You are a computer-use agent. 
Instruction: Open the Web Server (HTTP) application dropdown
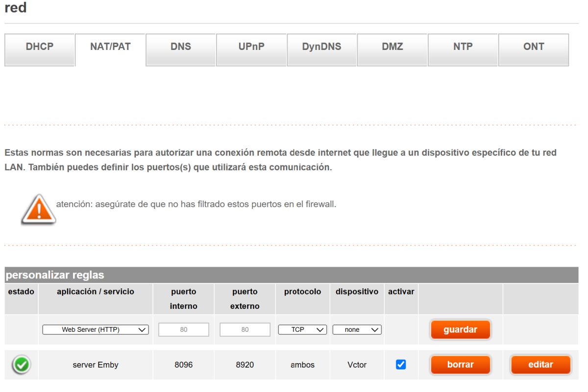(x=96, y=330)
